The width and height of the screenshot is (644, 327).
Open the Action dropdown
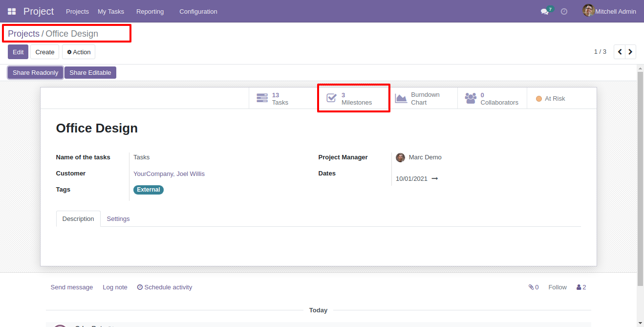pos(79,52)
